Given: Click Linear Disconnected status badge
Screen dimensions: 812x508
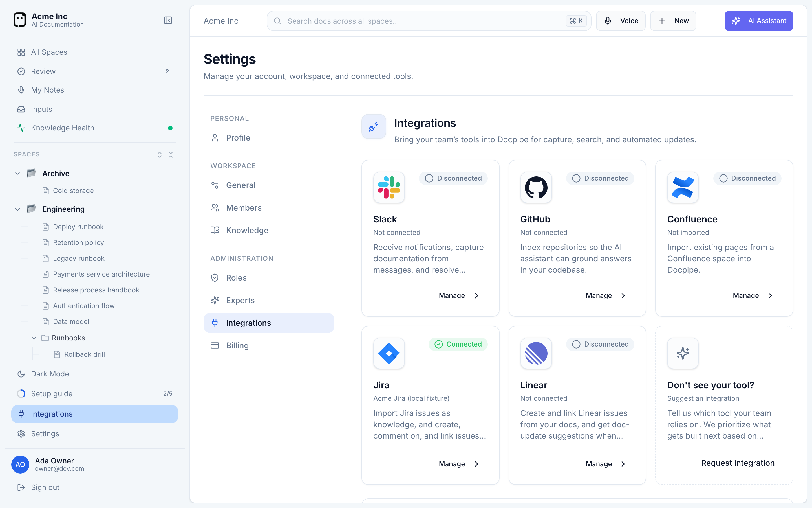Looking at the screenshot, I should tap(600, 344).
